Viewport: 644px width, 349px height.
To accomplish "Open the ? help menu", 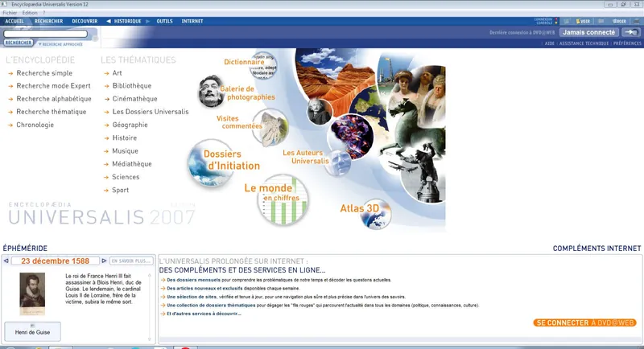I will coord(44,13).
